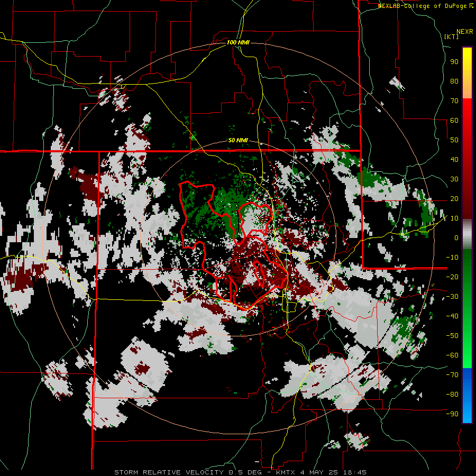Click the -90 scale value
Viewport: 476px width, 476px height.
452,414
